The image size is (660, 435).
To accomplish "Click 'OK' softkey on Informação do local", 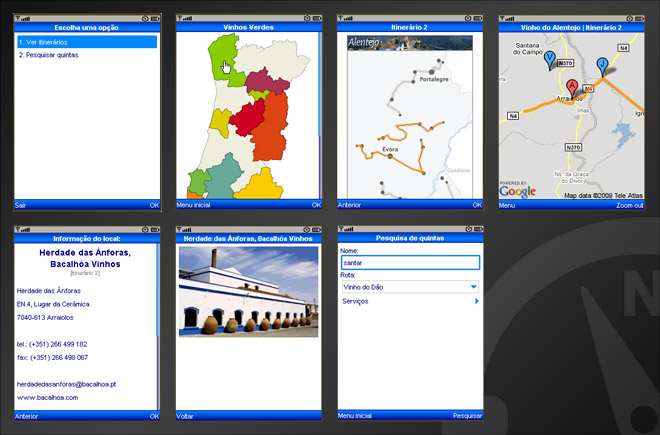I will click(154, 416).
